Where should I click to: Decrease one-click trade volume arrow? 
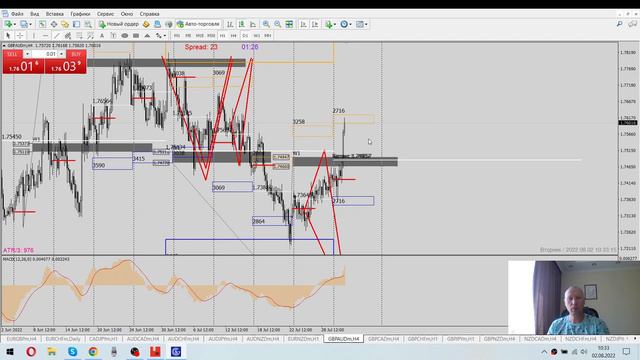point(27,54)
